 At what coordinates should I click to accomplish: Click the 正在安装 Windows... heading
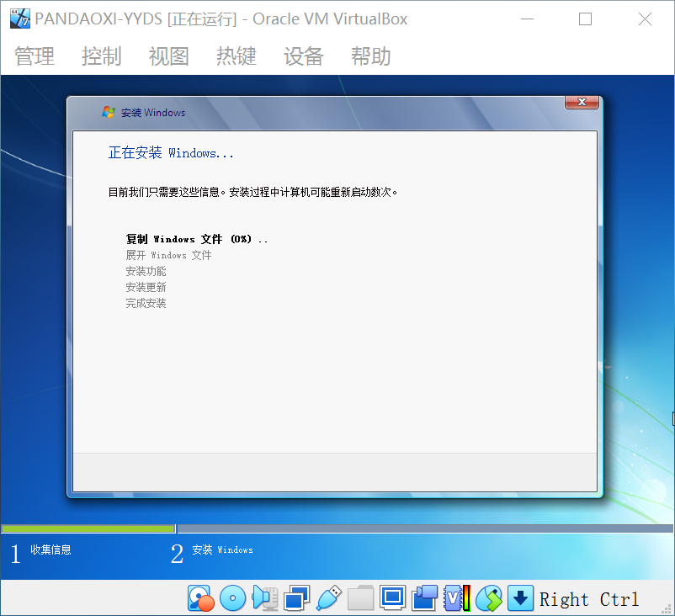(x=171, y=153)
